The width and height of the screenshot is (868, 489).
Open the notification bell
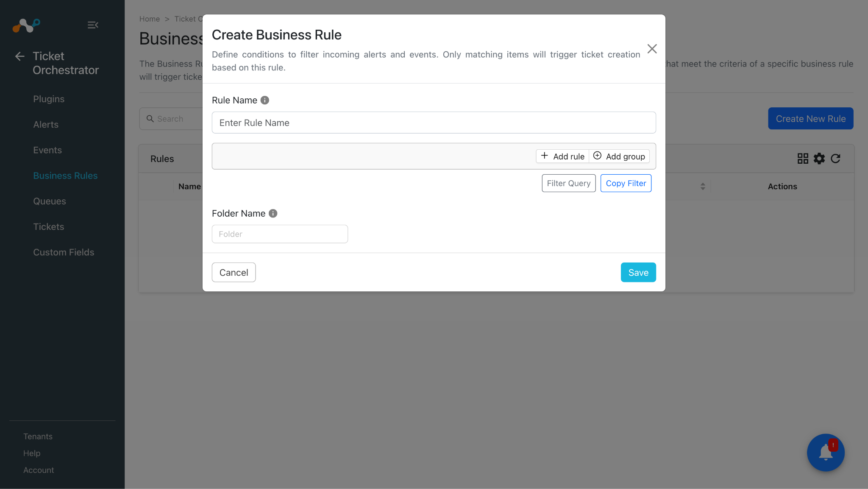tap(826, 453)
